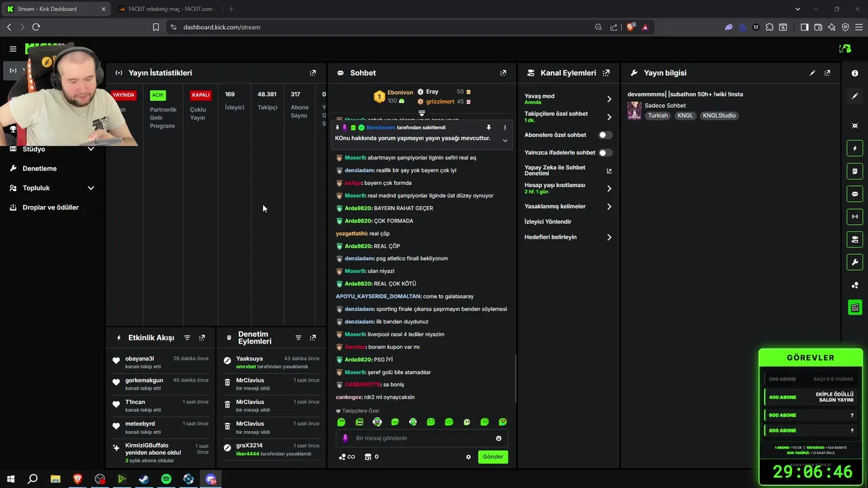Open pinned message three-dot options
The image size is (868, 488).
pos(505,127)
